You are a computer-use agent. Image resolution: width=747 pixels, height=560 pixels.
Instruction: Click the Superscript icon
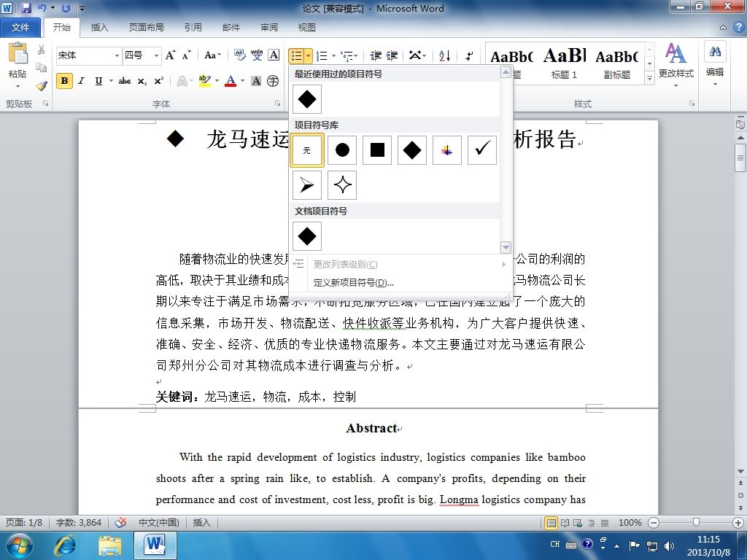(x=158, y=81)
